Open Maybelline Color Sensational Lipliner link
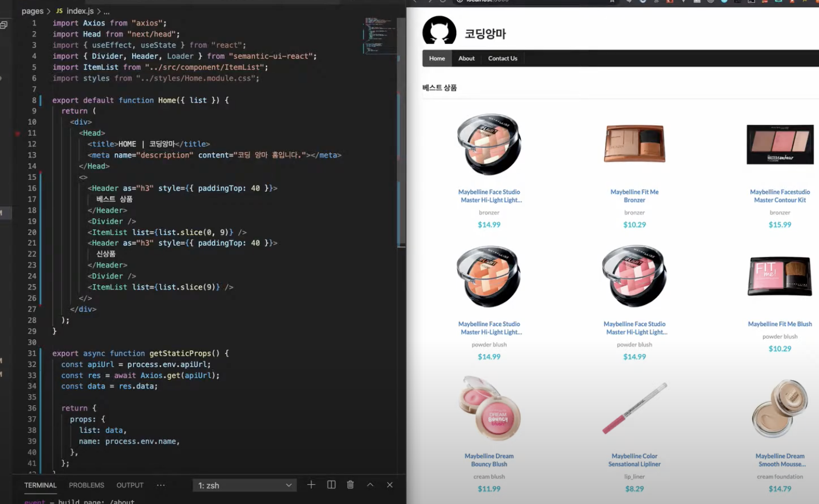819x504 pixels. click(x=634, y=460)
